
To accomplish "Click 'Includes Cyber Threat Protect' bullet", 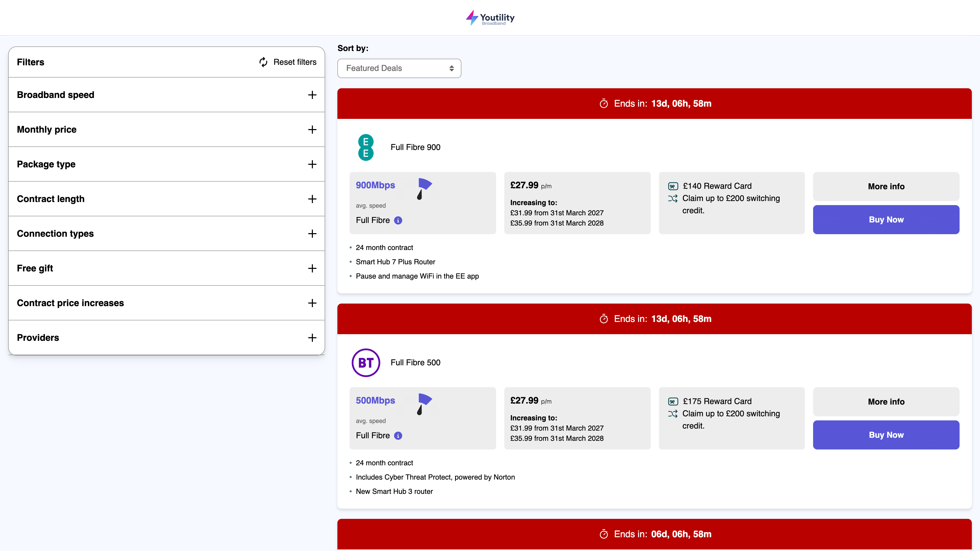I will point(435,477).
